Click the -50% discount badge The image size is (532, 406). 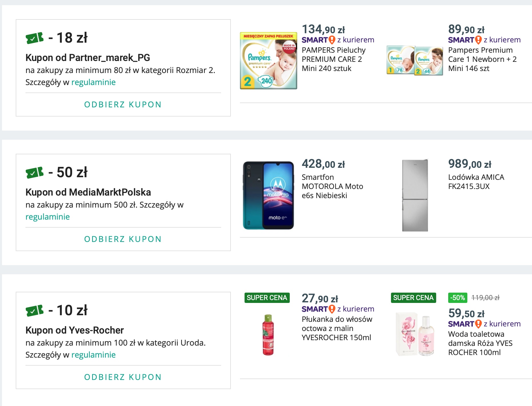coord(458,298)
